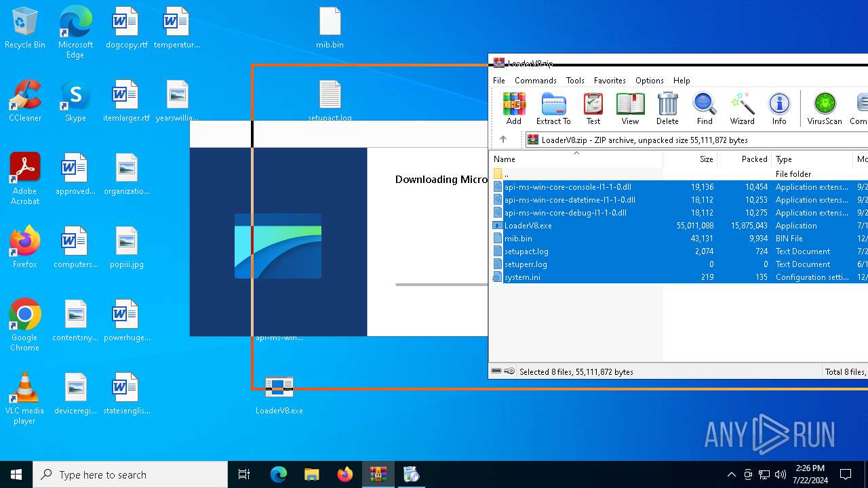This screenshot has height=488, width=868.
Task: Click the archive path address field
Action: (x=696, y=140)
